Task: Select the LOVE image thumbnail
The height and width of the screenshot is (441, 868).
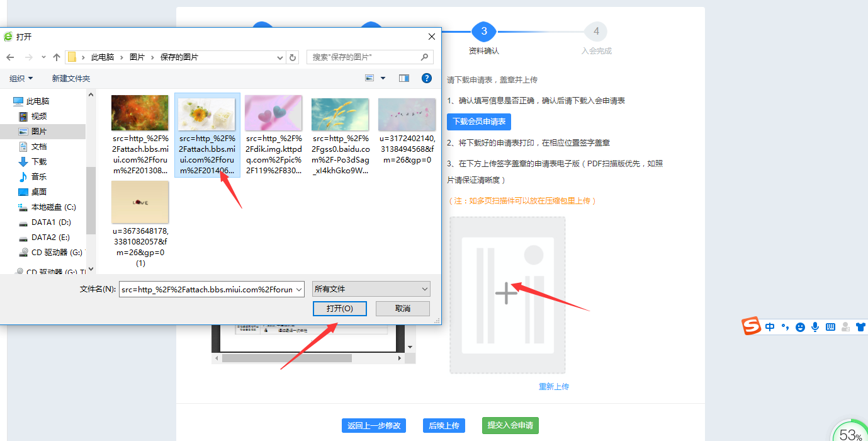Action: pos(140,202)
